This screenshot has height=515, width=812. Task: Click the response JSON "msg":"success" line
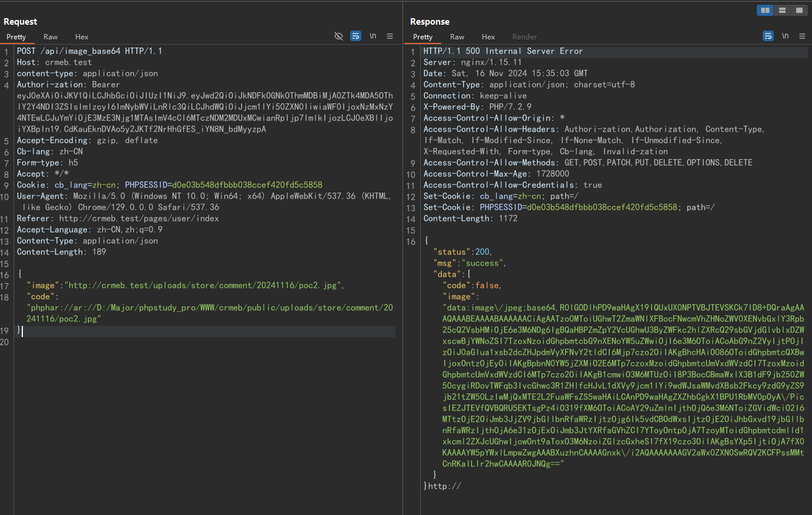[x=469, y=263]
